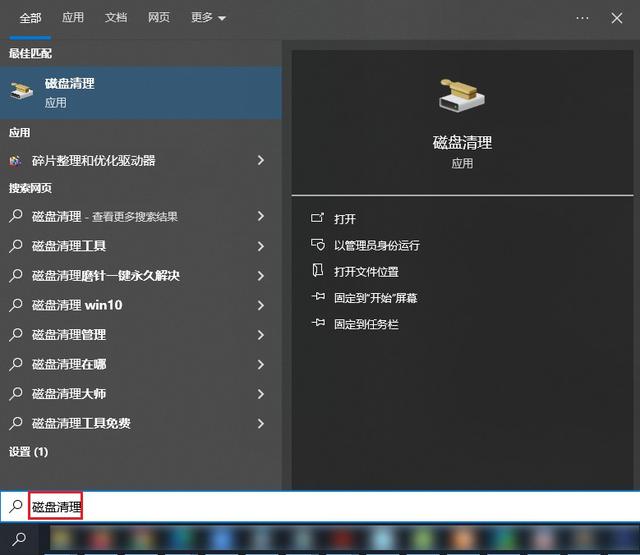Click the 碎片整理和优化驱动器 app icon

click(x=16, y=161)
